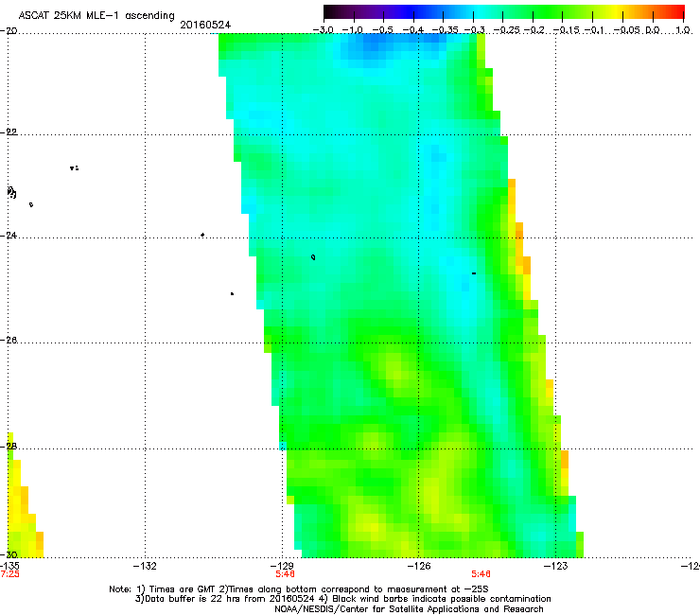Click the -28 latitude axis label

coord(9,447)
